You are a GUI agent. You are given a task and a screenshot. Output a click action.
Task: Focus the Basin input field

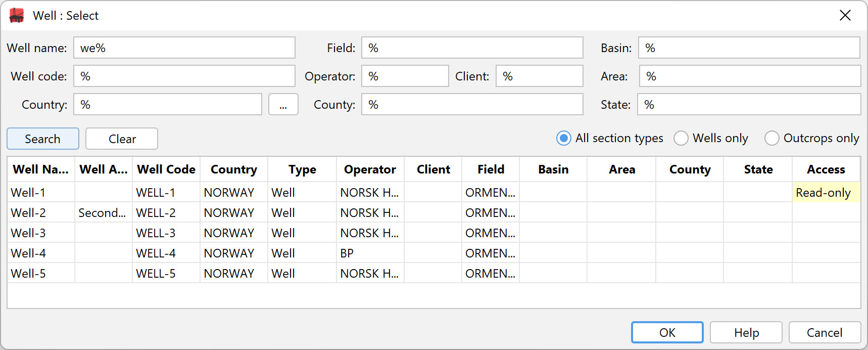click(x=749, y=48)
